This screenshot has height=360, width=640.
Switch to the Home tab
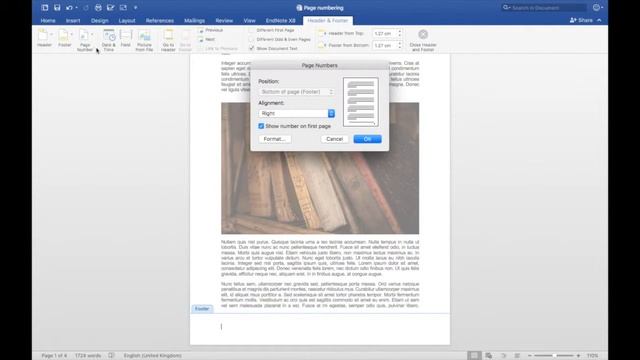pos(48,20)
